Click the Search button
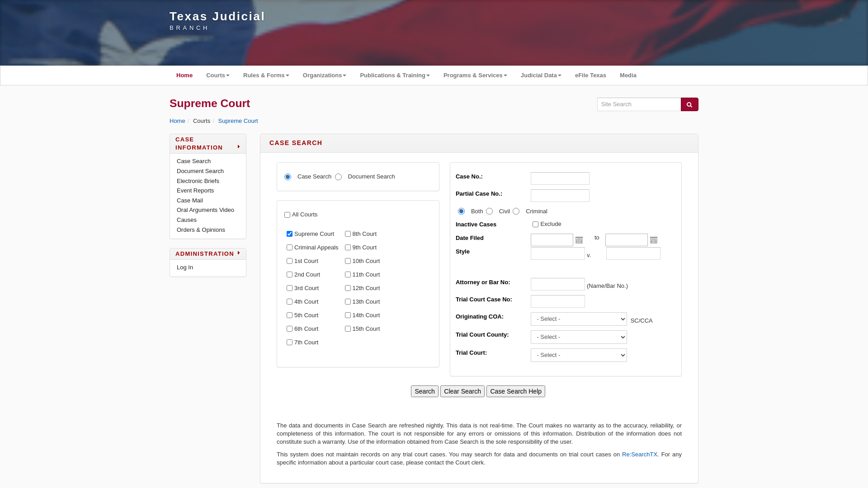The image size is (868, 488). (425, 391)
